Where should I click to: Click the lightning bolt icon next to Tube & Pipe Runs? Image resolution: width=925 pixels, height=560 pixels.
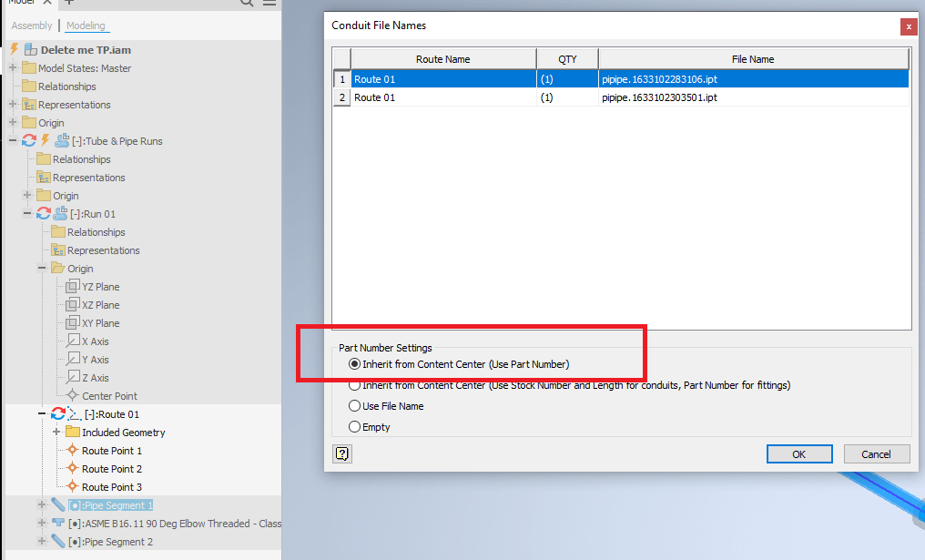click(45, 141)
